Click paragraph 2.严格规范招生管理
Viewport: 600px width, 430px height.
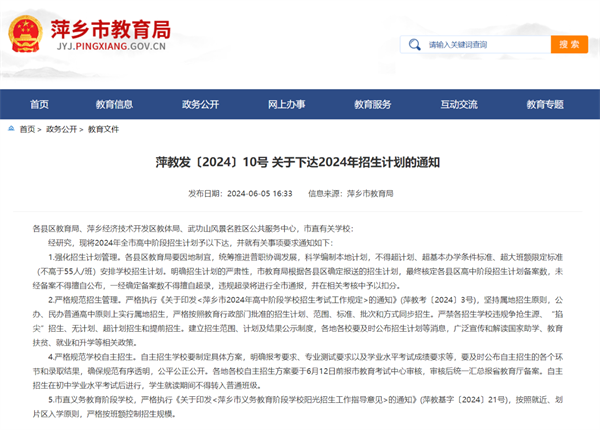pyautogui.click(x=298, y=321)
